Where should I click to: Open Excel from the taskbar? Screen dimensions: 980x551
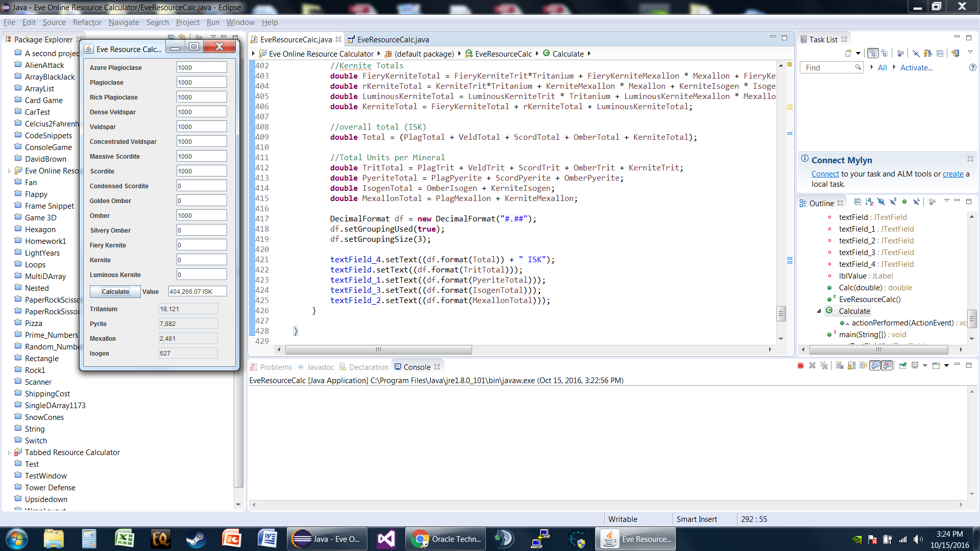(x=124, y=539)
